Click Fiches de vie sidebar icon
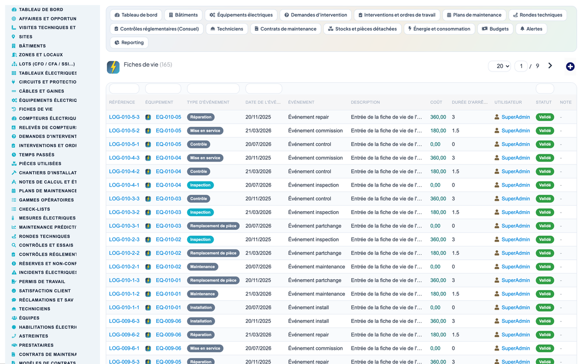 (x=14, y=109)
